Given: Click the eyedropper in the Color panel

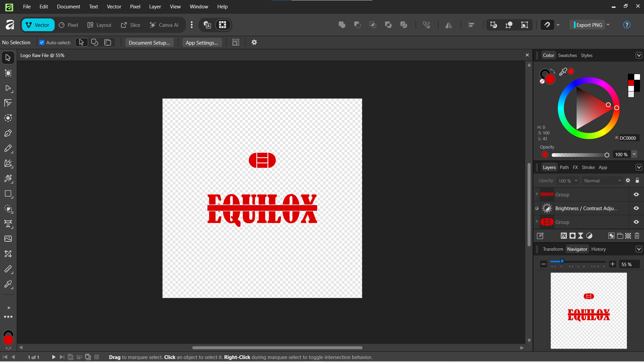Looking at the screenshot, I should 563,71.
